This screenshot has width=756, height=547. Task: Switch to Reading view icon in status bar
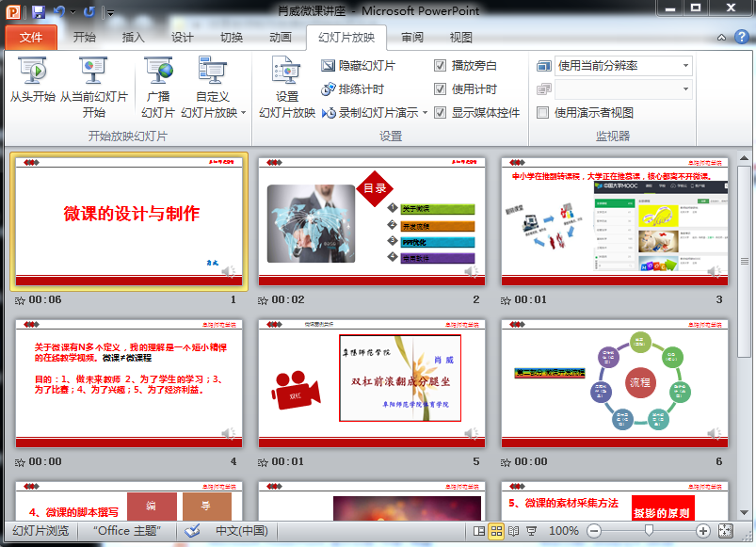[513, 531]
